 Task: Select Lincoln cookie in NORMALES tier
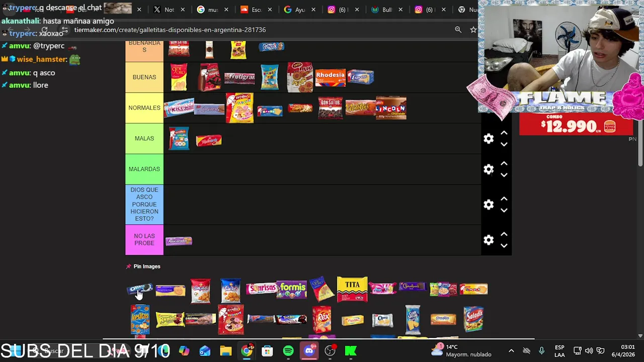tap(391, 108)
